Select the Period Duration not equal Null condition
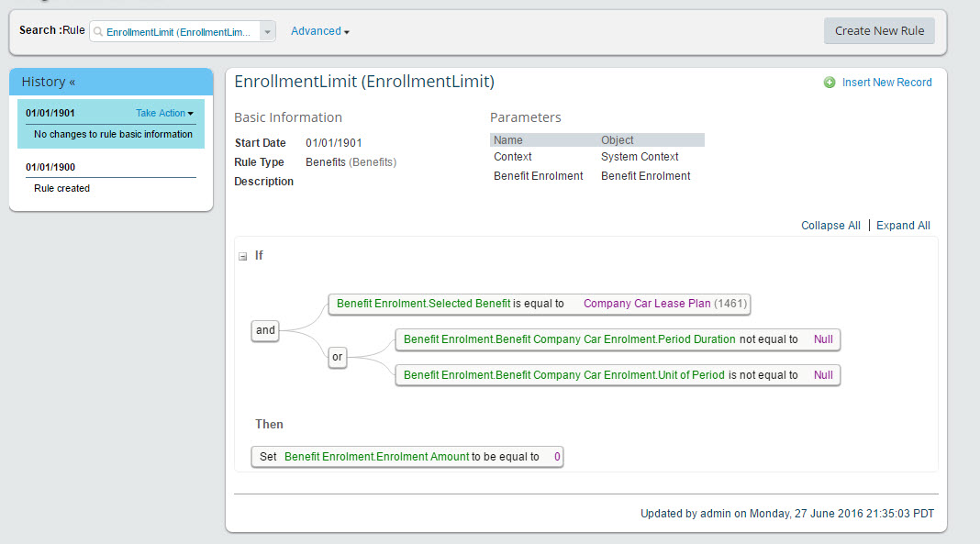This screenshot has width=980, height=544. click(618, 339)
